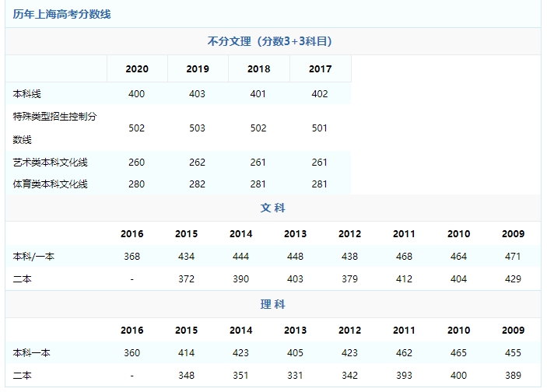Click the 2016 dash cell in 理科 二本

132,376
